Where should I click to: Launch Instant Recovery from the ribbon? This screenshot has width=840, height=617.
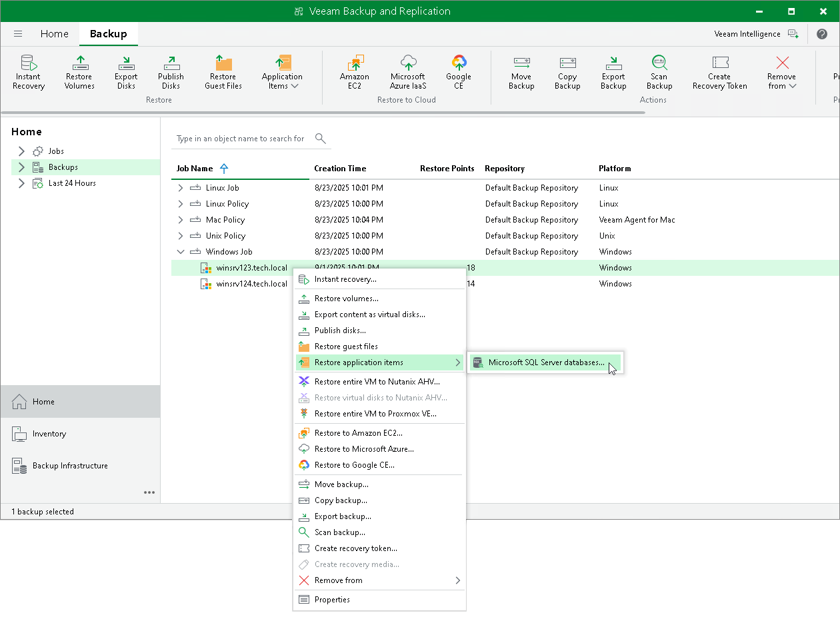click(29, 72)
